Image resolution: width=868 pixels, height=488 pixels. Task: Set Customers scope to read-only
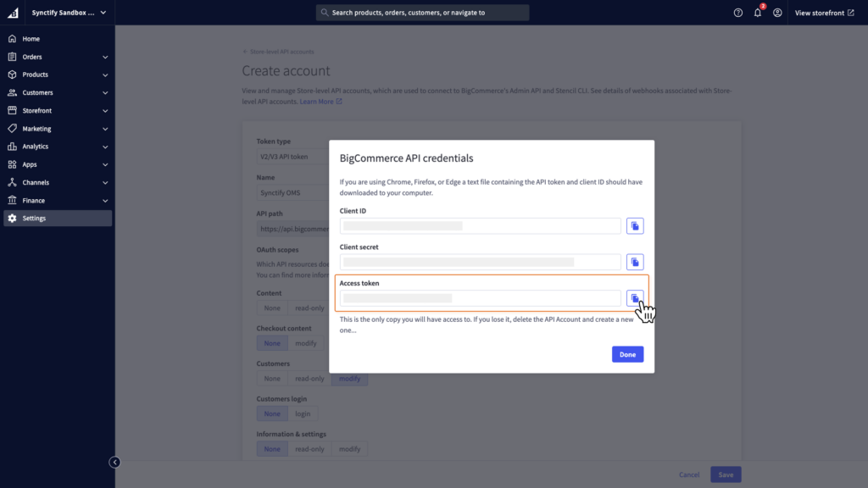[309, 379]
